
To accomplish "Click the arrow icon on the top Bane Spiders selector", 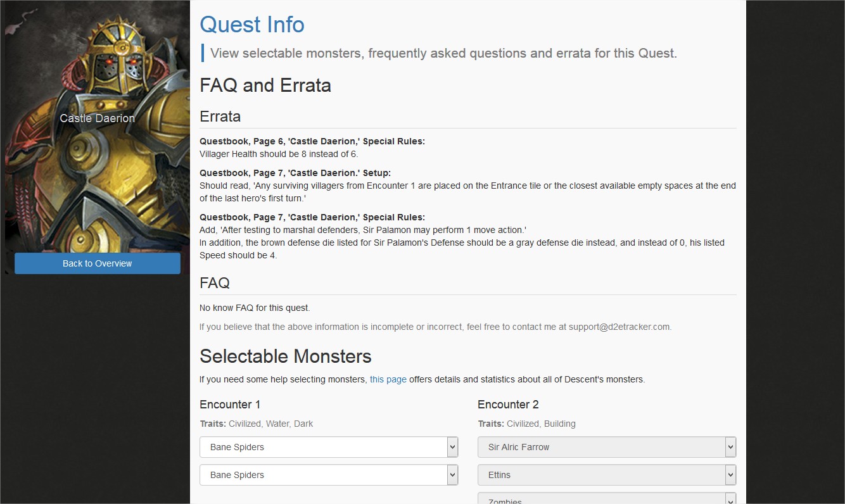I will point(452,446).
